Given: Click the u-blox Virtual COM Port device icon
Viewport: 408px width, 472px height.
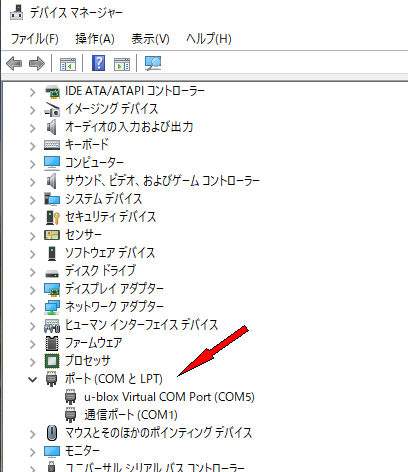Looking at the screenshot, I should click(70, 397).
